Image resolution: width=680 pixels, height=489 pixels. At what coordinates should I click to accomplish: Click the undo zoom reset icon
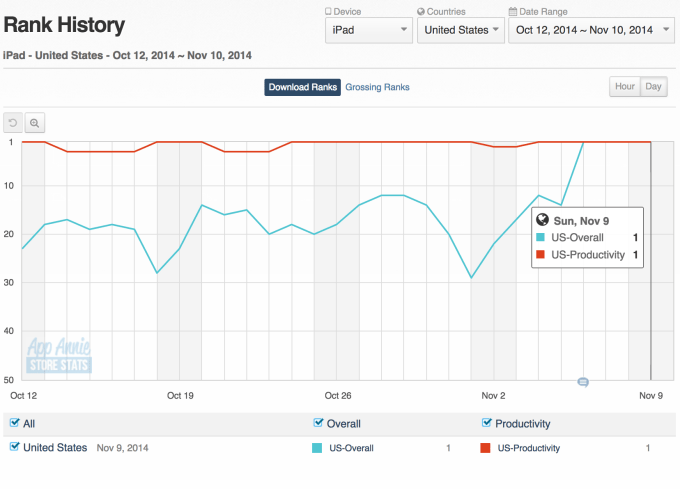(x=13, y=123)
